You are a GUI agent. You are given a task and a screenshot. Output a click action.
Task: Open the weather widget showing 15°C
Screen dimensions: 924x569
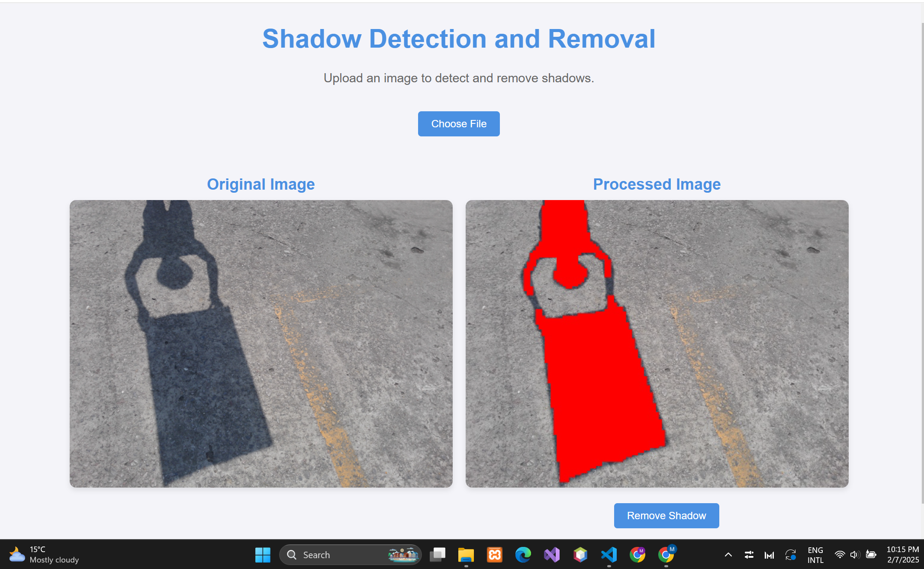point(43,555)
